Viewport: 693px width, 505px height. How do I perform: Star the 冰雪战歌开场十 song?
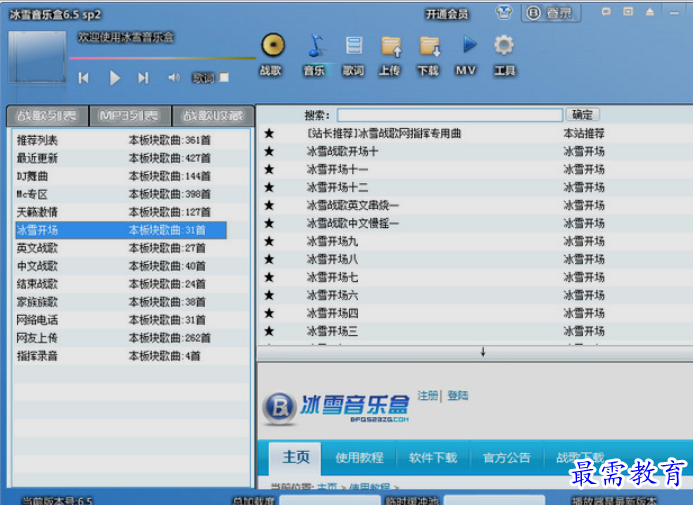point(269,152)
